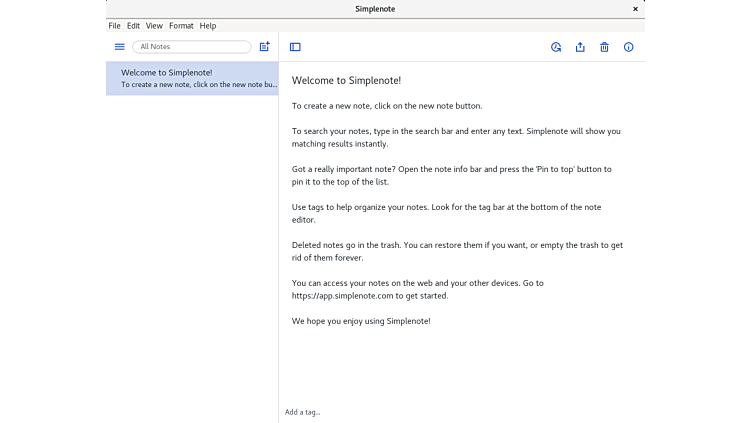
Task: Toggle the note list sidebar
Action: tap(295, 47)
